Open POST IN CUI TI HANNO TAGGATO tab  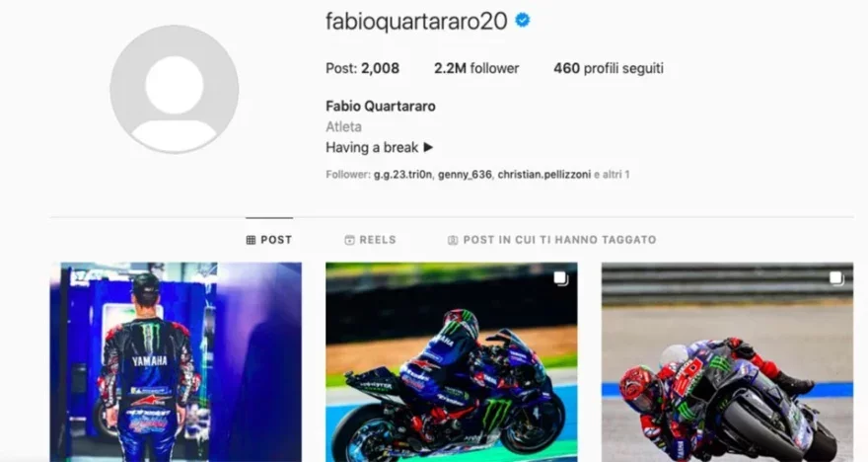point(552,240)
